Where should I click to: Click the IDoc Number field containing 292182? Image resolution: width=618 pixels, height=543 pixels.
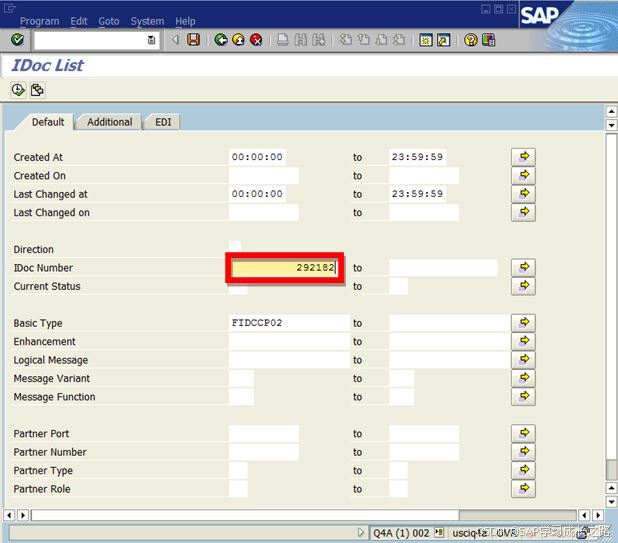coord(284,268)
